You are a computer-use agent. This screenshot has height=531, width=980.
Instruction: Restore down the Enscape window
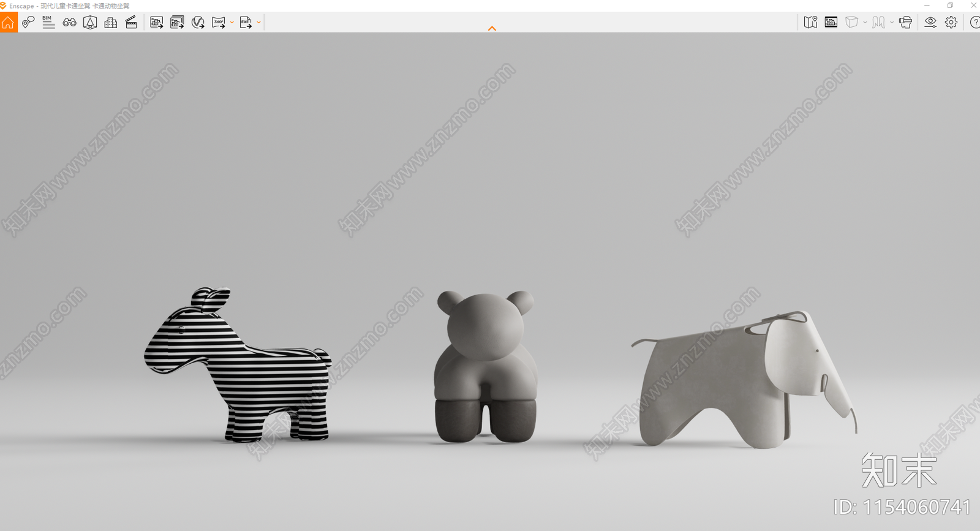[950, 6]
